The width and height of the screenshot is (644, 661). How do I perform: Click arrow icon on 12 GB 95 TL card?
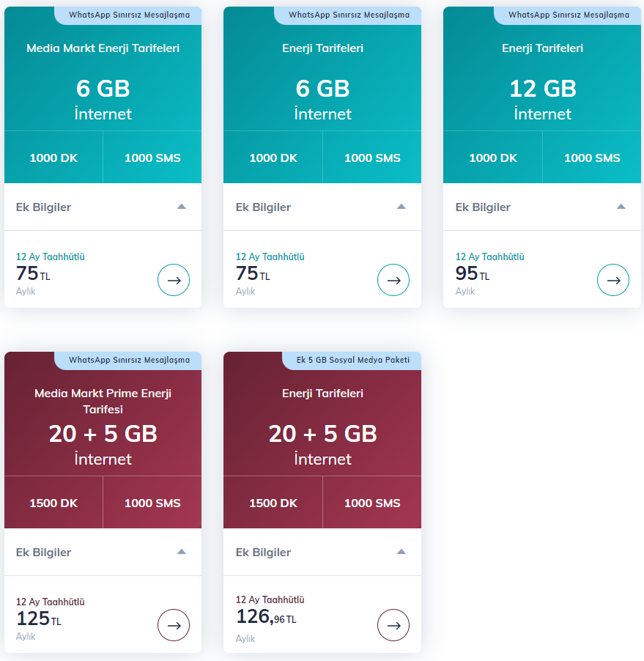point(612,280)
